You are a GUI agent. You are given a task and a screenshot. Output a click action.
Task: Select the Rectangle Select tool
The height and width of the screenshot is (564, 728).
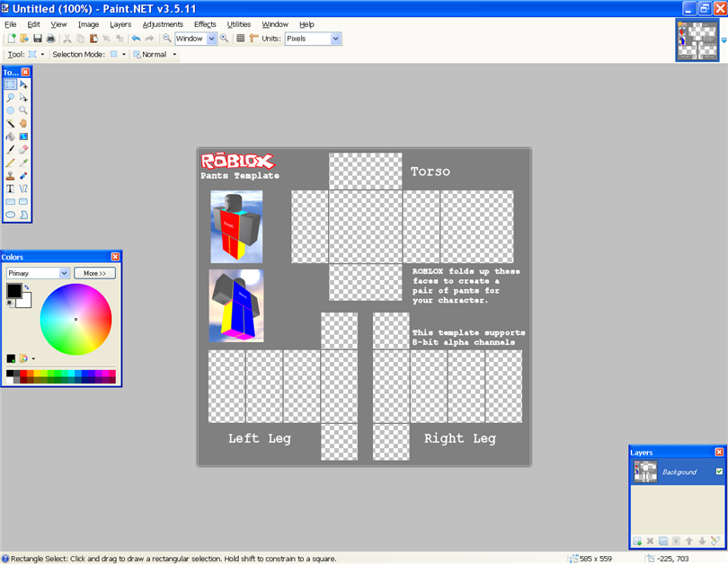pos(10,84)
